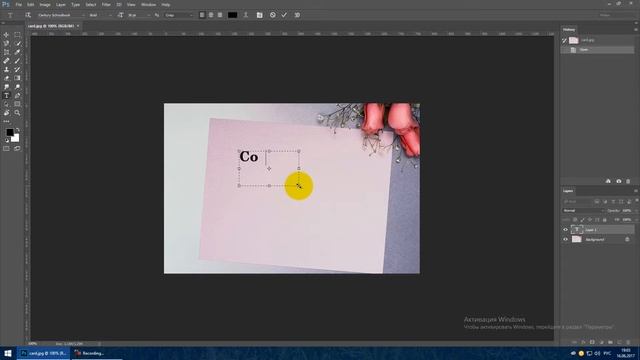640x360 pixels.
Task: Click the 3D text button in options bar
Action: [x=297, y=15]
